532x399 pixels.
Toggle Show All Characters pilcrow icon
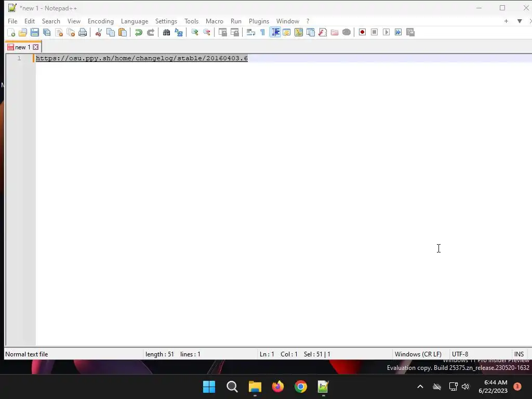pyautogui.click(x=262, y=32)
